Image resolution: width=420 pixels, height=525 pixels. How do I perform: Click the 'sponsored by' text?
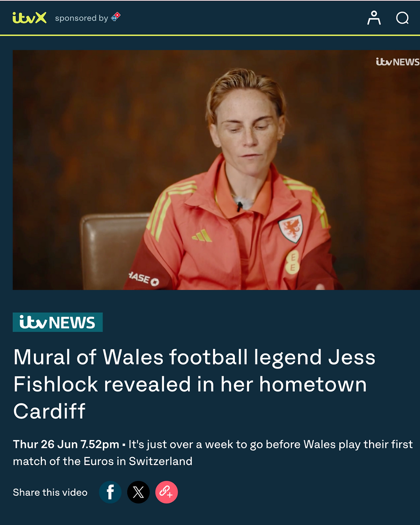point(81,18)
